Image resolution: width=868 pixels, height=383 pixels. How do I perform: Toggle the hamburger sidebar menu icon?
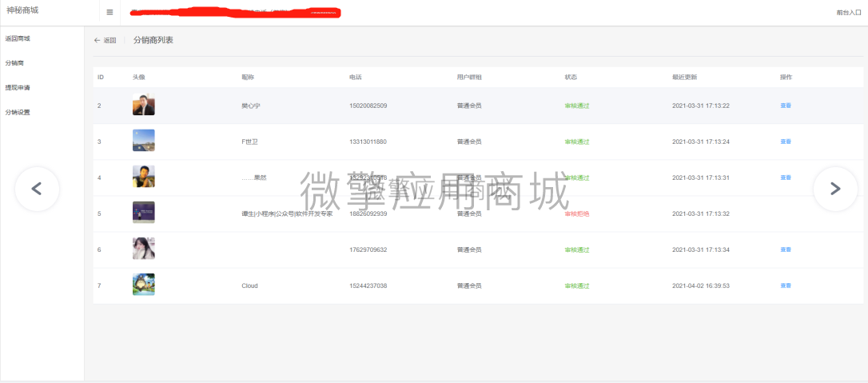tap(109, 12)
